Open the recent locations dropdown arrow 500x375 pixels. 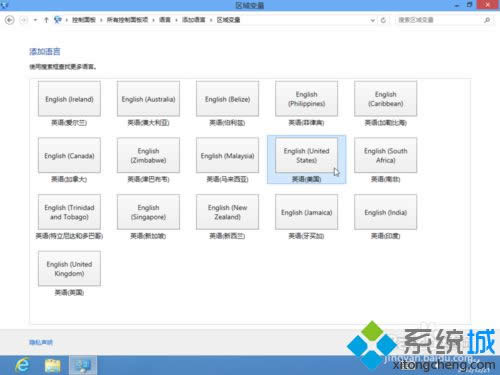point(35,20)
